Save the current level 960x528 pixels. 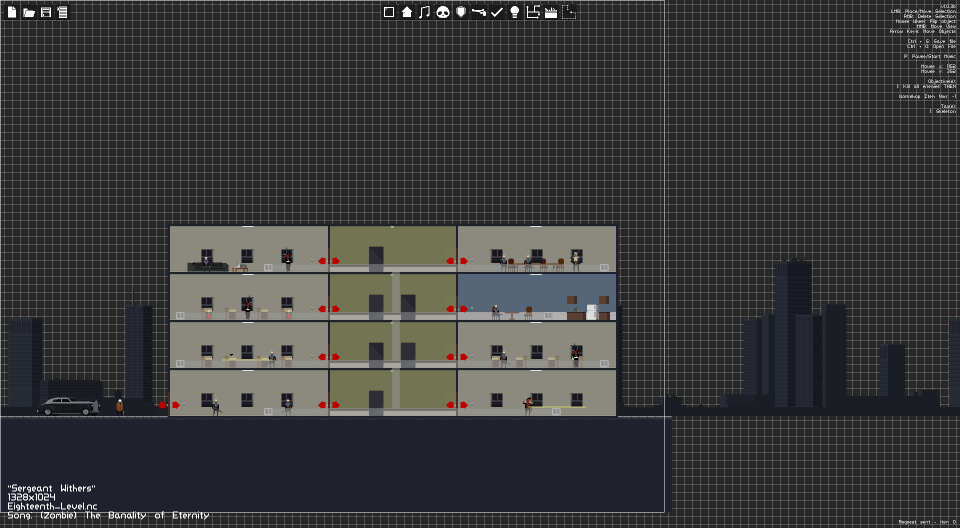pos(46,12)
